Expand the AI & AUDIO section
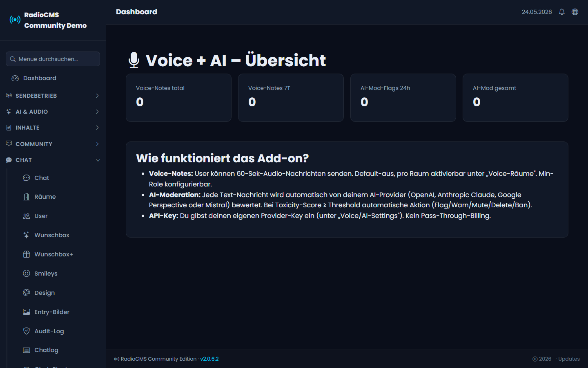The width and height of the screenshot is (588, 368). click(x=53, y=112)
